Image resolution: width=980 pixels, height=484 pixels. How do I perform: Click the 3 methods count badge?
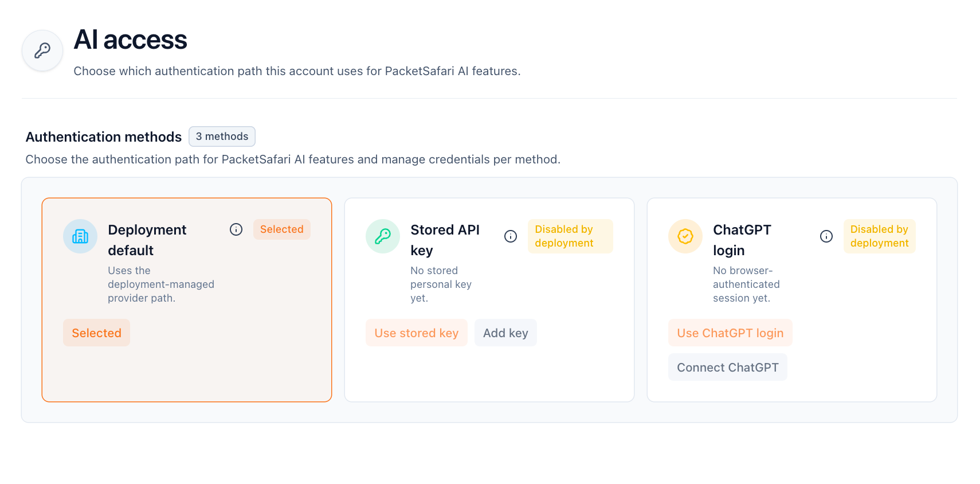[222, 136]
